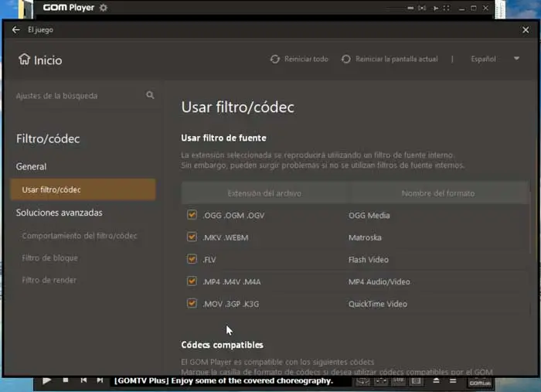Toggle the .FLV Flash Video checkbox
The width and height of the screenshot is (541, 392).
[x=192, y=259]
